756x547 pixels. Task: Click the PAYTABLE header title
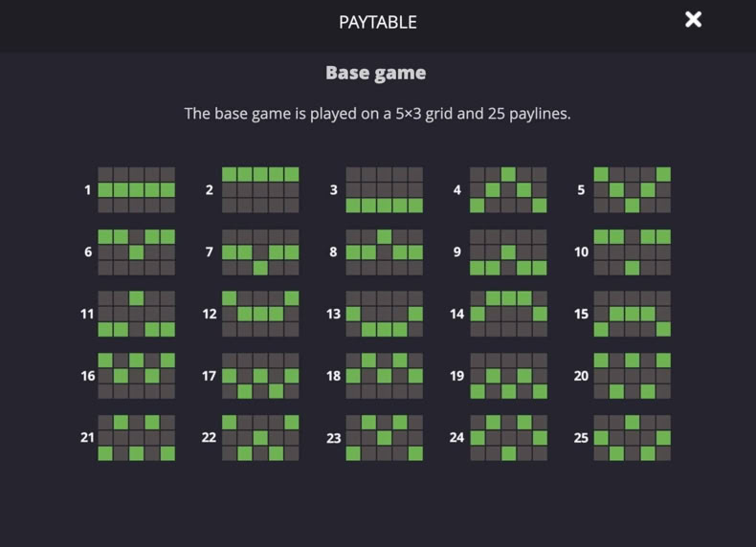pos(377,22)
